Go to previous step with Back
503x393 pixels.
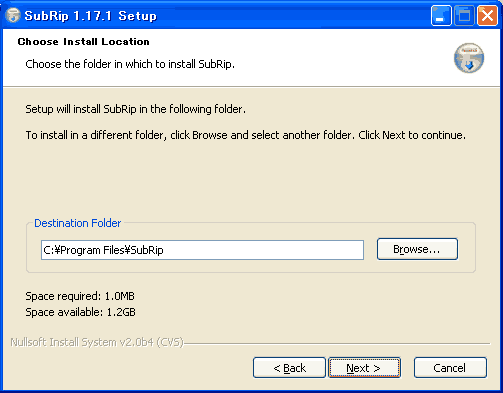click(289, 368)
